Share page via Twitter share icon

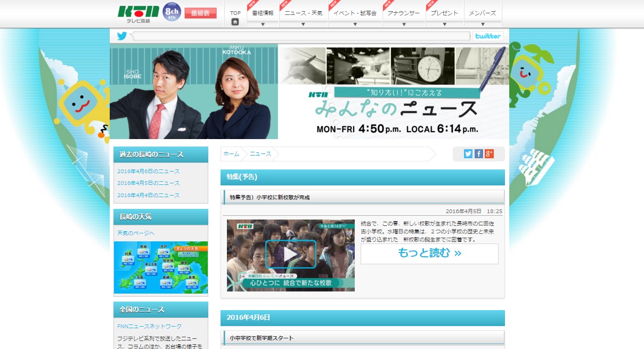468,154
